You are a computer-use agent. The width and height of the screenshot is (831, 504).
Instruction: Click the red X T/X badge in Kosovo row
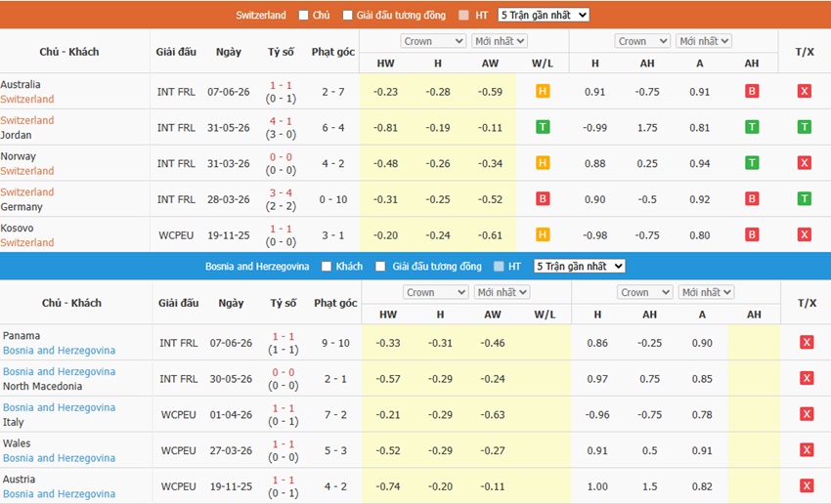click(x=804, y=234)
